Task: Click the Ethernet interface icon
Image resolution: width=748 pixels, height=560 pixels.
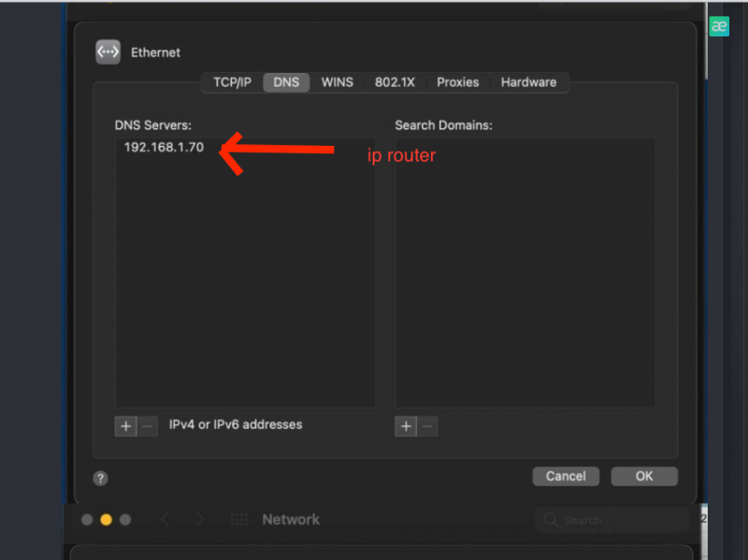Action: [108, 52]
